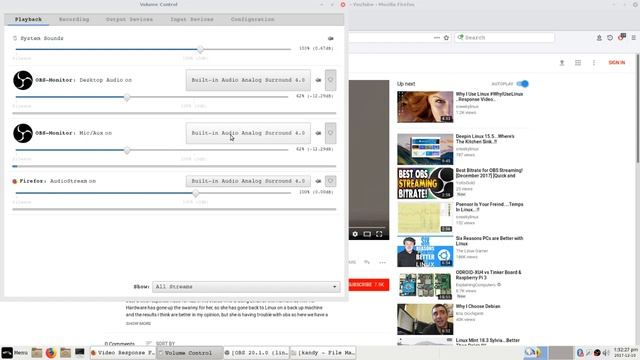Open page actions menu in address bar

pos(437,38)
